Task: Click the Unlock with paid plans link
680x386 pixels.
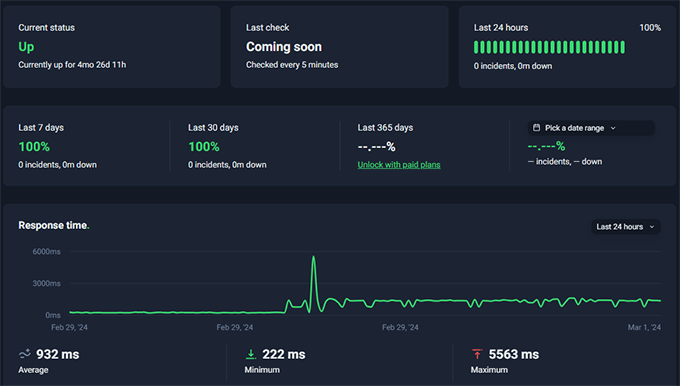Action: [x=399, y=165]
